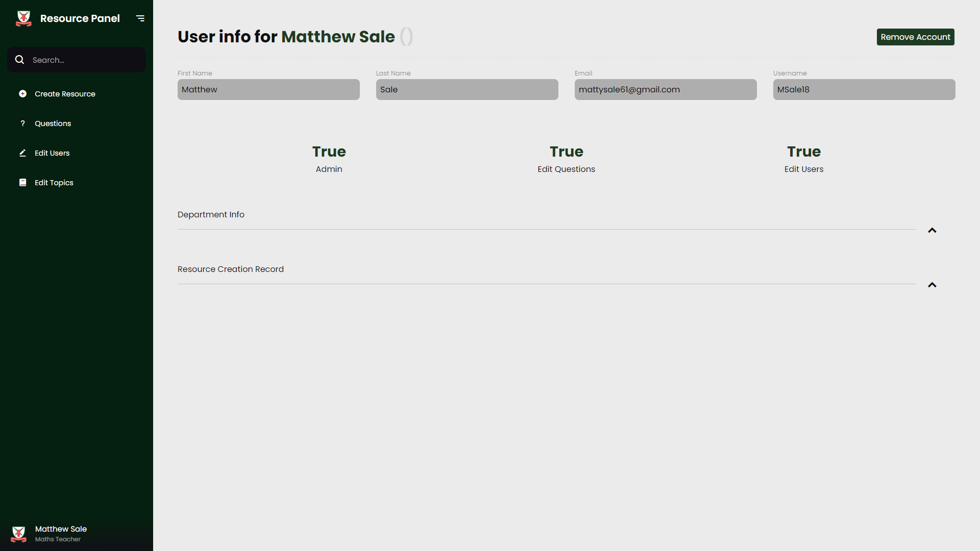The height and width of the screenshot is (551, 980).
Task: Open the Questions sidebar menu item
Action: point(53,123)
